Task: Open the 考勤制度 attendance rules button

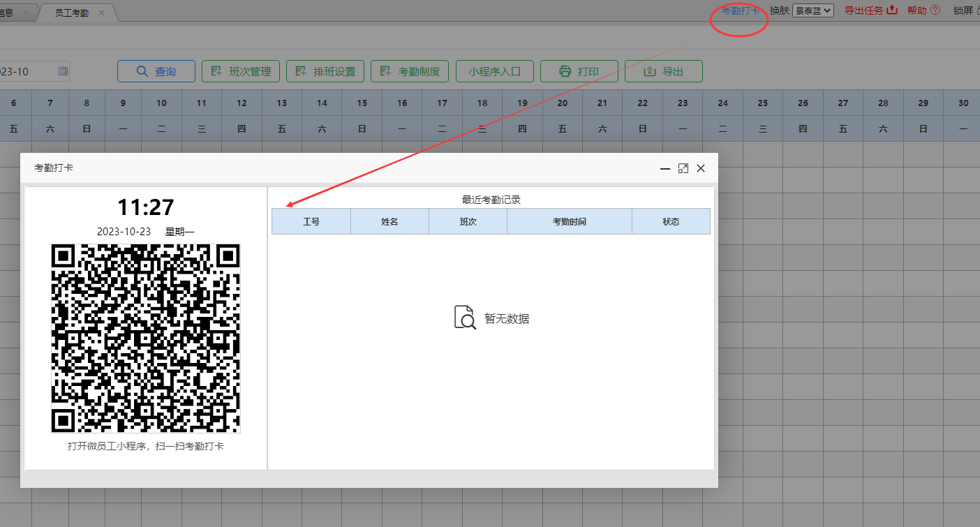Action: [410, 71]
